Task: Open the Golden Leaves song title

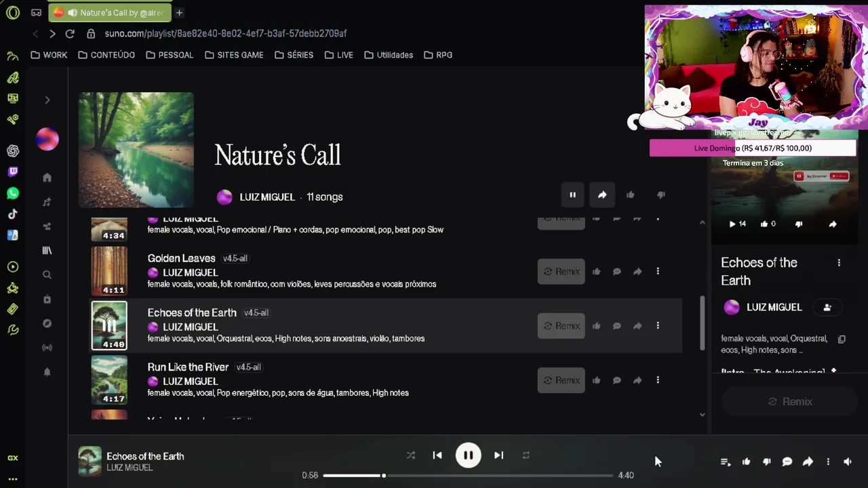Action: 181,258
